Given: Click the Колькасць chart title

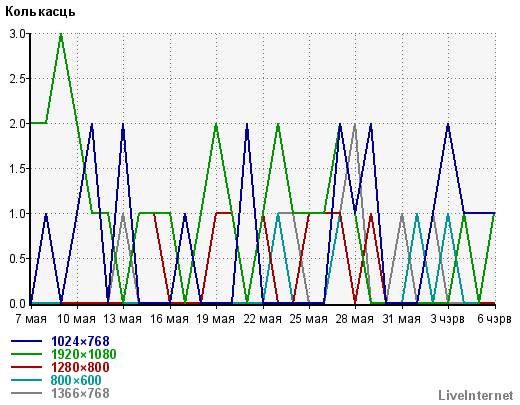Looking at the screenshot, I should click(x=40, y=12).
